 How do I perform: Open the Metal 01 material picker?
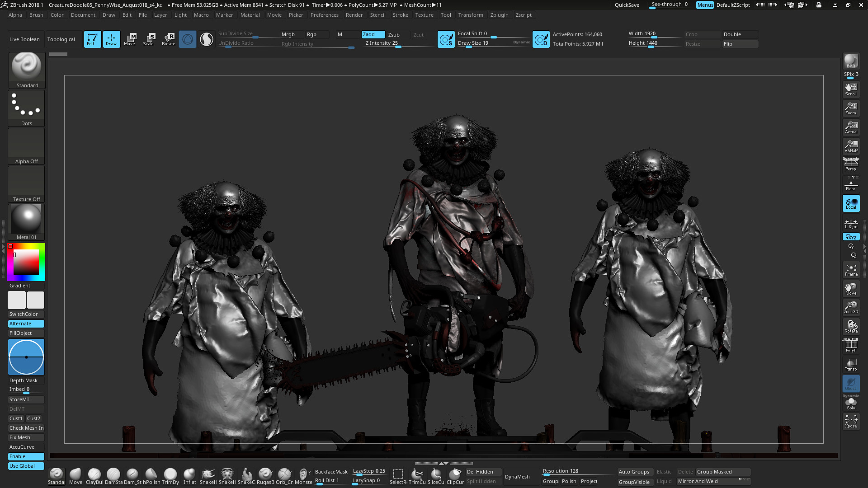coord(27,222)
